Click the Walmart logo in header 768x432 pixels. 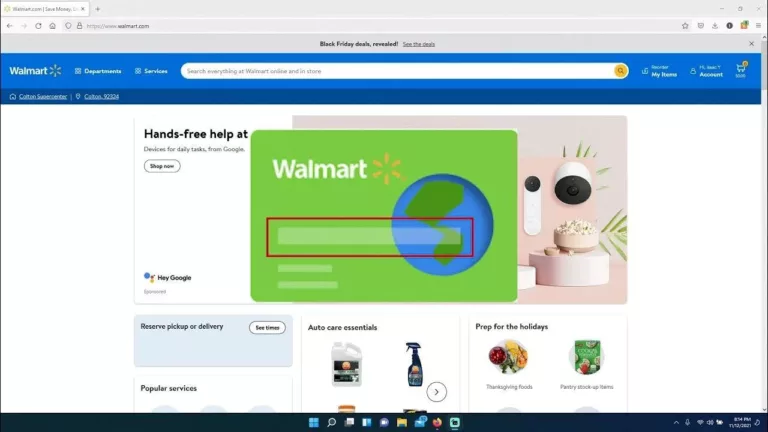pos(35,71)
